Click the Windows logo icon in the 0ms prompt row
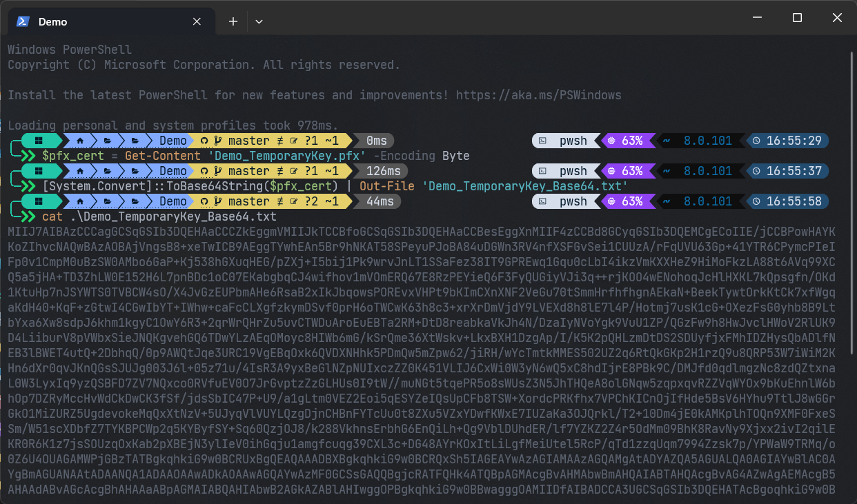The image size is (857, 504). [39, 141]
